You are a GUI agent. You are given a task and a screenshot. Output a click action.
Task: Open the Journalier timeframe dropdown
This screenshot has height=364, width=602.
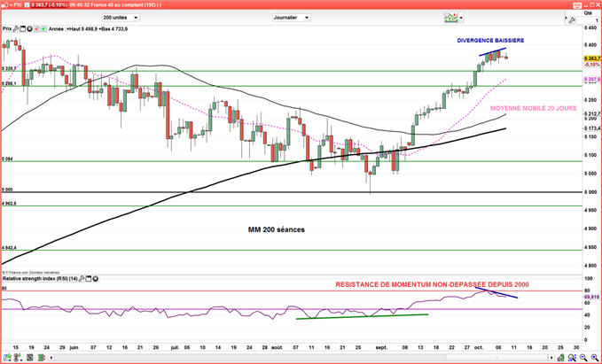(x=291, y=18)
